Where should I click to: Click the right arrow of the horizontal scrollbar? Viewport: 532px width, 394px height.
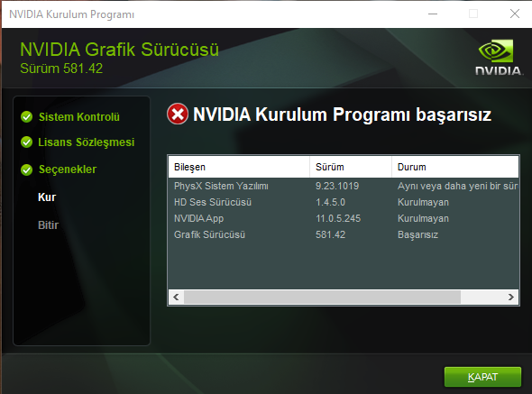click(511, 297)
